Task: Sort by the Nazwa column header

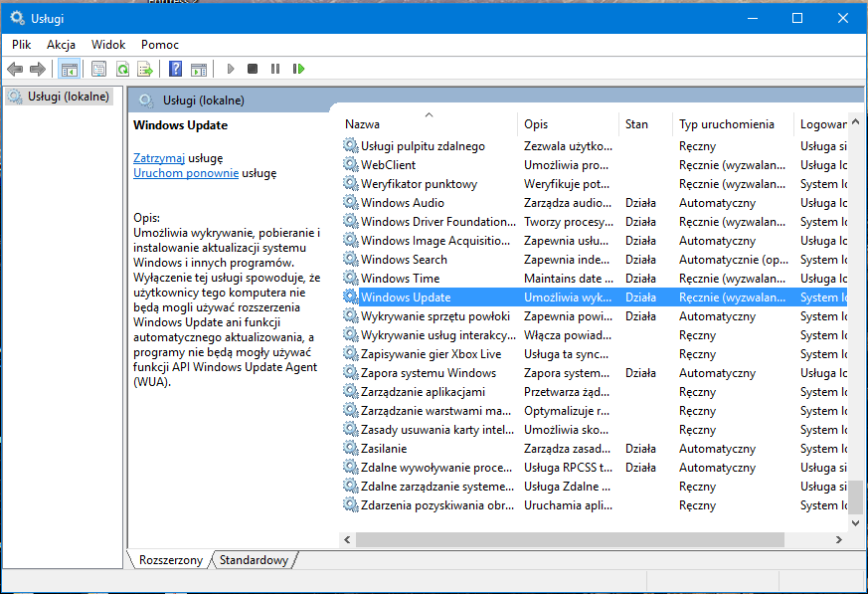Action: click(429, 124)
